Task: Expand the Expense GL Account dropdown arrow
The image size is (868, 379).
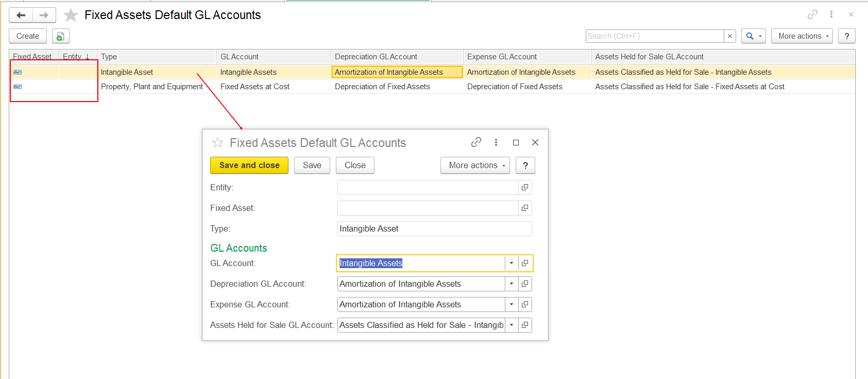Action: coord(512,305)
